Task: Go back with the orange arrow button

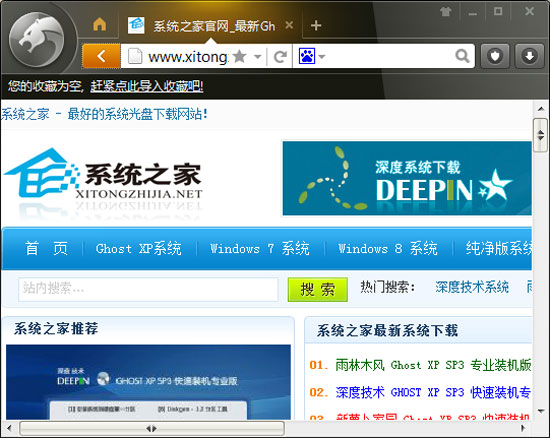Action: click(x=101, y=56)
